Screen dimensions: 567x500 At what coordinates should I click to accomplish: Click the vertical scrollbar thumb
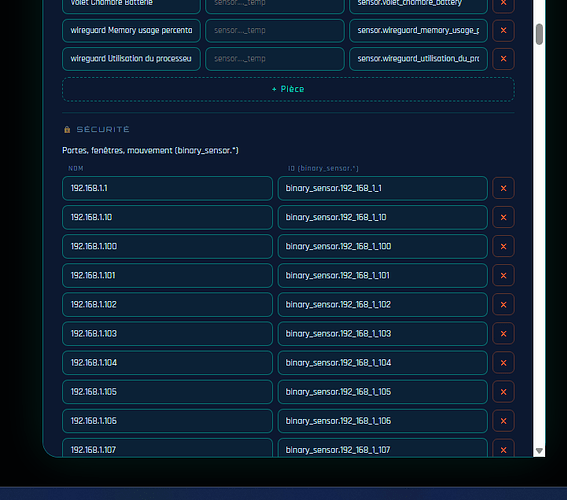539,34
